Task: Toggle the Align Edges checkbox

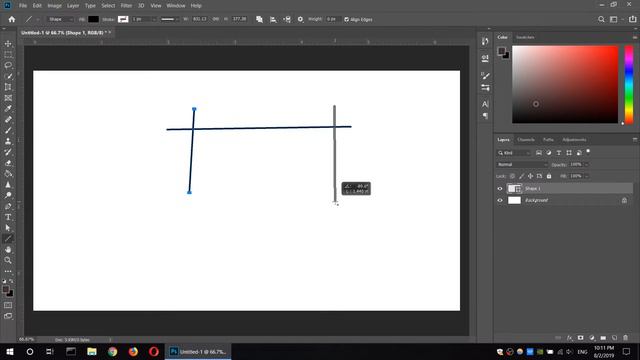Action: coord(347,19)
